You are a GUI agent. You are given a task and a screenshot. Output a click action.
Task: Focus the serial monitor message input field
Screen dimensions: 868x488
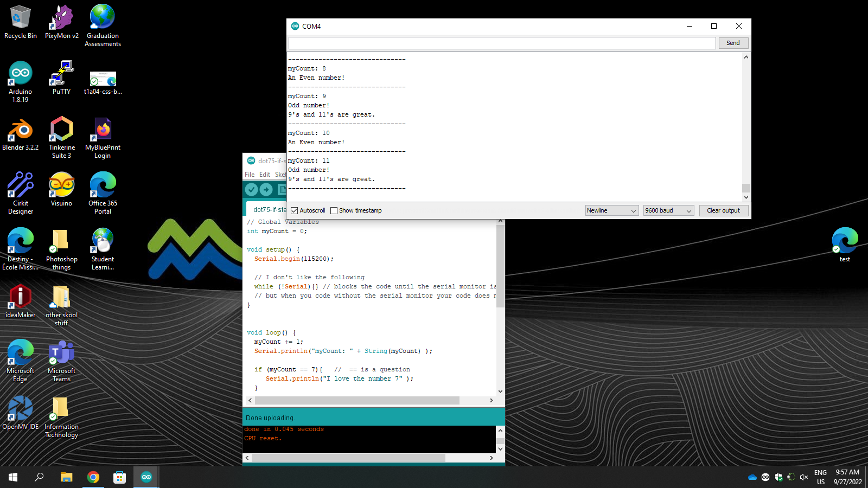502,43
